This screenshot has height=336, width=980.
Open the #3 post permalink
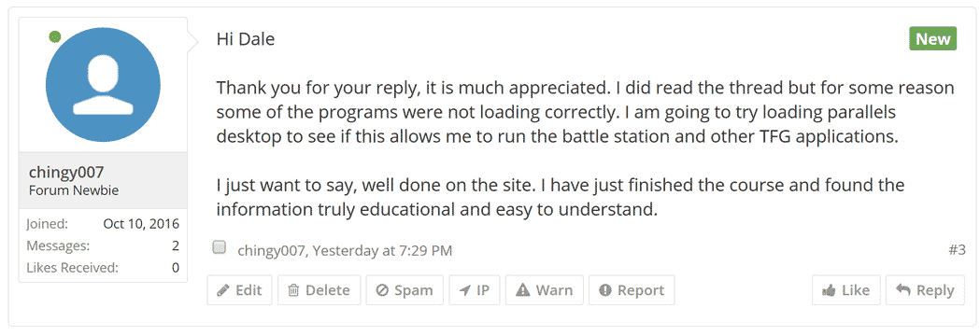957,250
